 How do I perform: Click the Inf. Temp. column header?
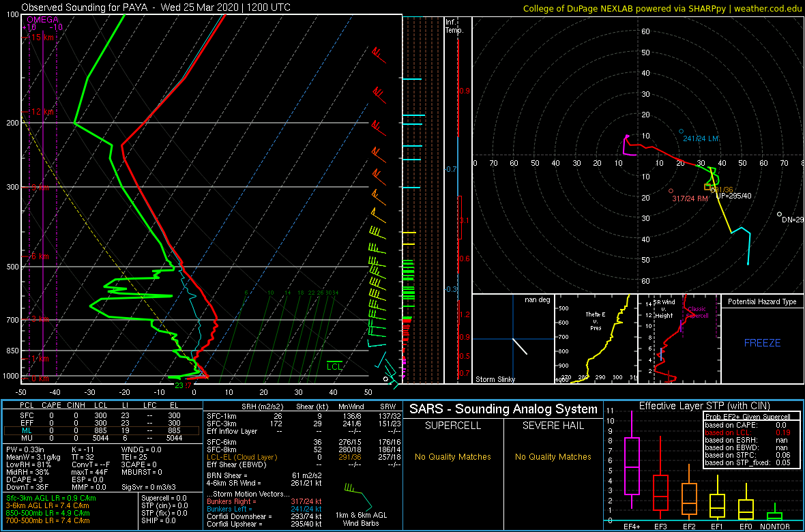tap(454, 27)
